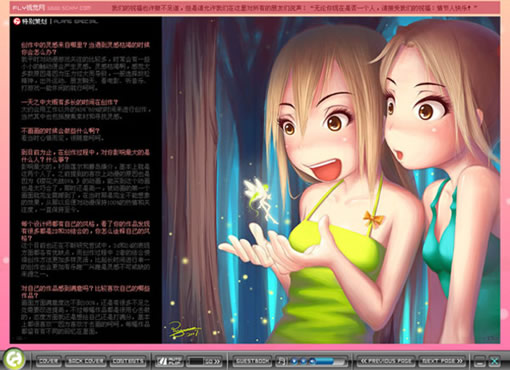Click the red circular section icon at top-left
The width and height of the screenshot is (510, 370).
pos(17,22)
